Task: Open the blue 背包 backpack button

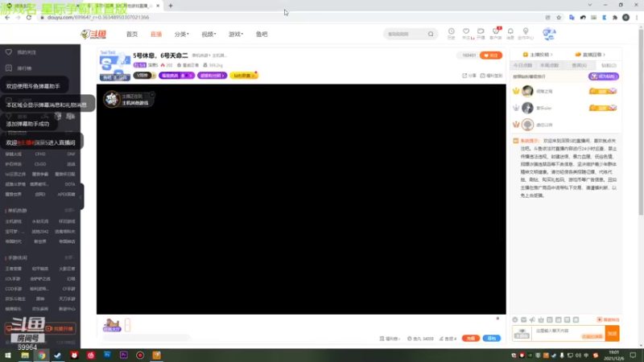Action: 492,338
